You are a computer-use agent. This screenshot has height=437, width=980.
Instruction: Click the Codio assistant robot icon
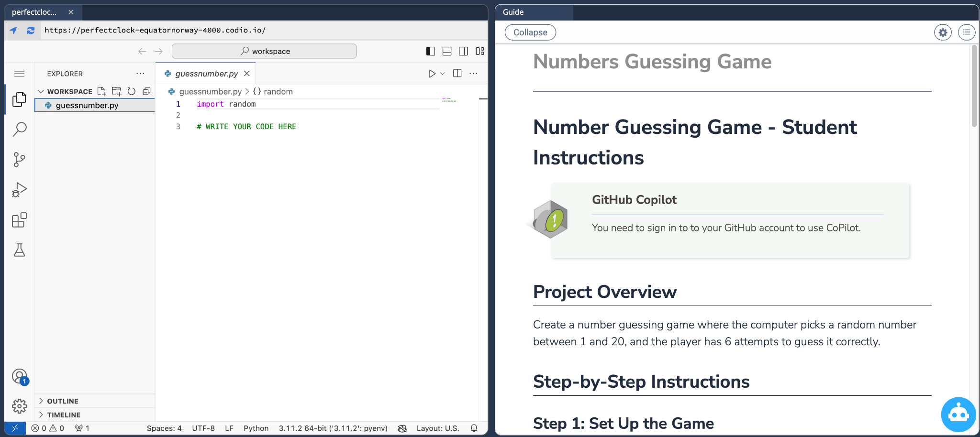(958, 414)
